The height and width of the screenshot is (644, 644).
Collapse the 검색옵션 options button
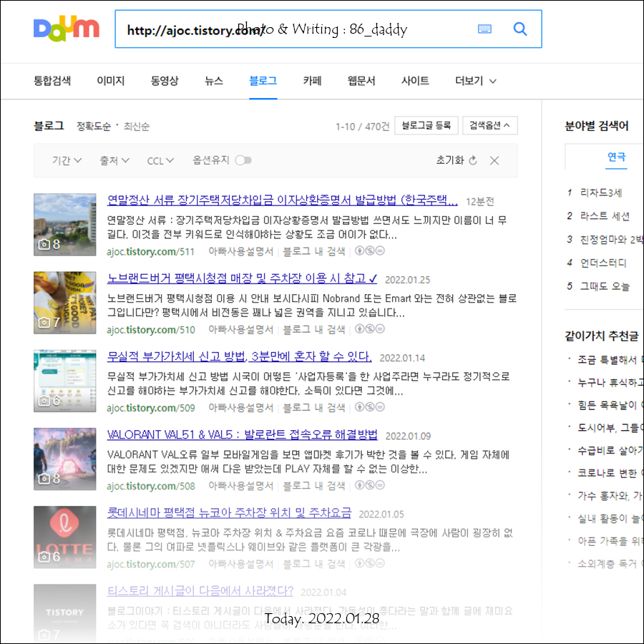pyautogui.click(x=489, y=125)
